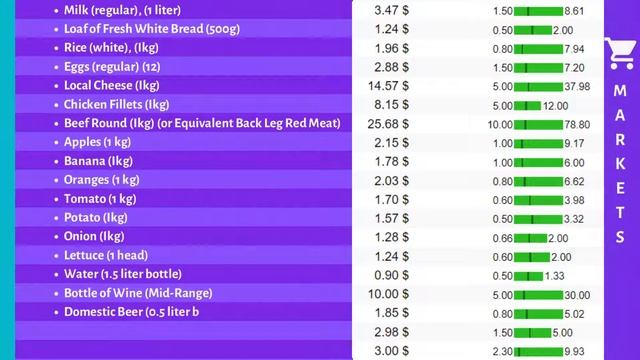
Task: Click the 1.85 $ beer price
Action: [x=391, y=313]
